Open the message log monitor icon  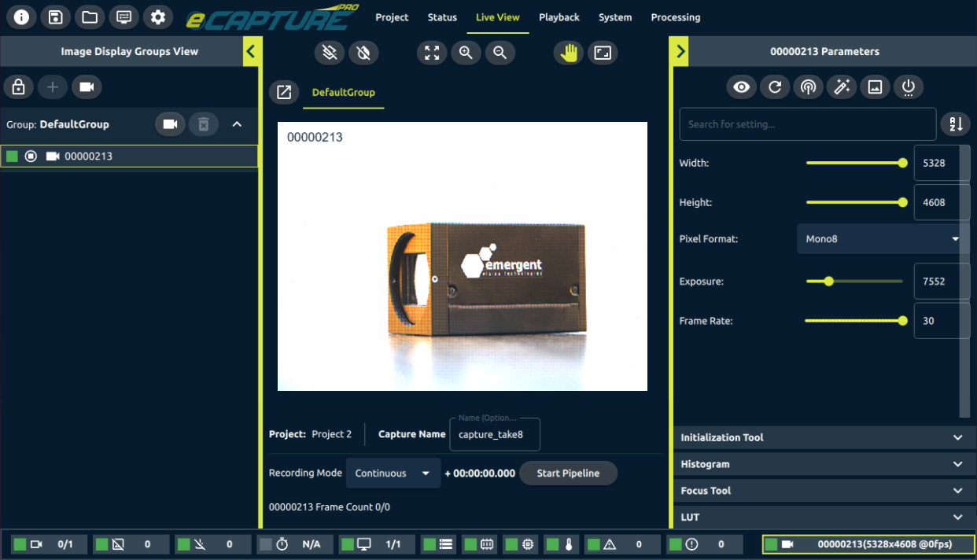[x=124, y=17]
